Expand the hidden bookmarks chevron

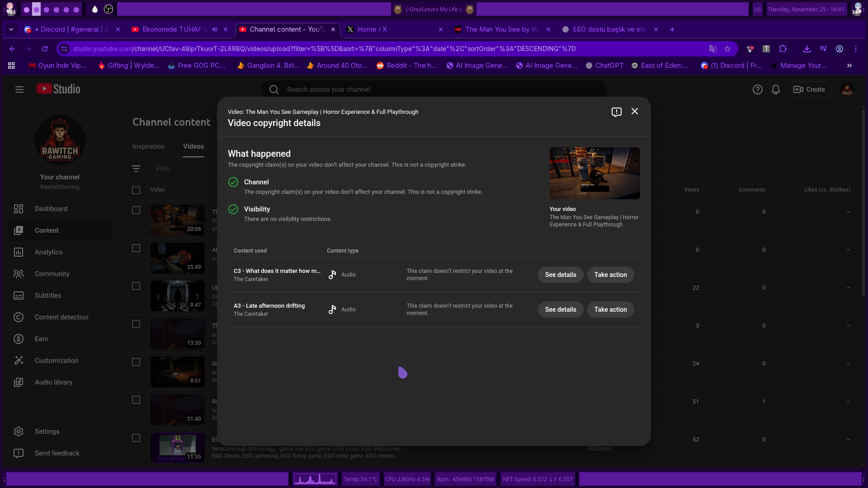pyautogui.click(x=849, y=66)
